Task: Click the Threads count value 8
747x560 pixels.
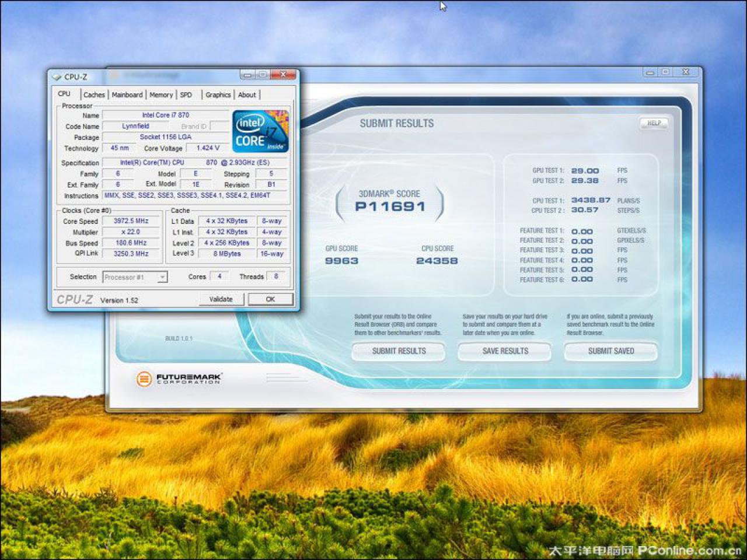Action: point(276,276)
